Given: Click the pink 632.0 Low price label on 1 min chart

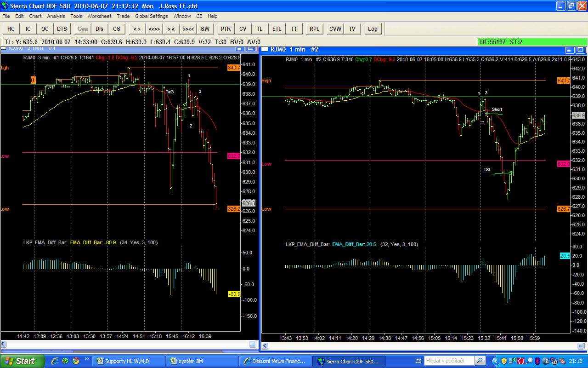Looking at the screenshot, I should (x=564, y=163).
